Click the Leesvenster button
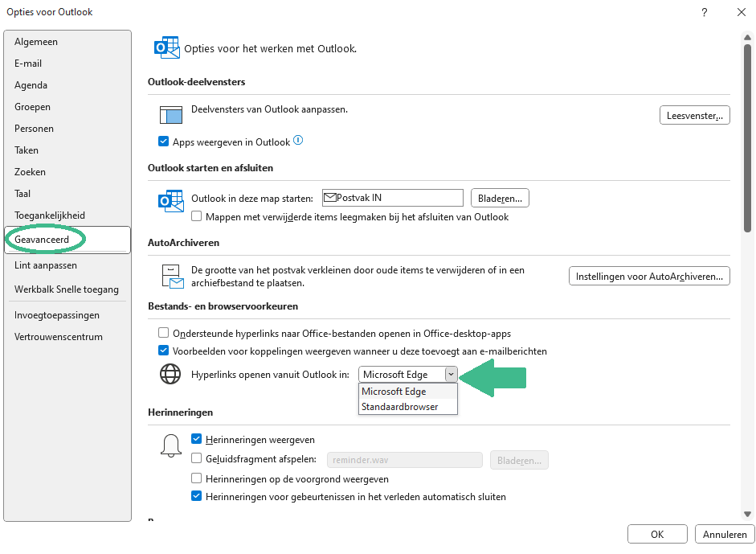 coord(694,115)
